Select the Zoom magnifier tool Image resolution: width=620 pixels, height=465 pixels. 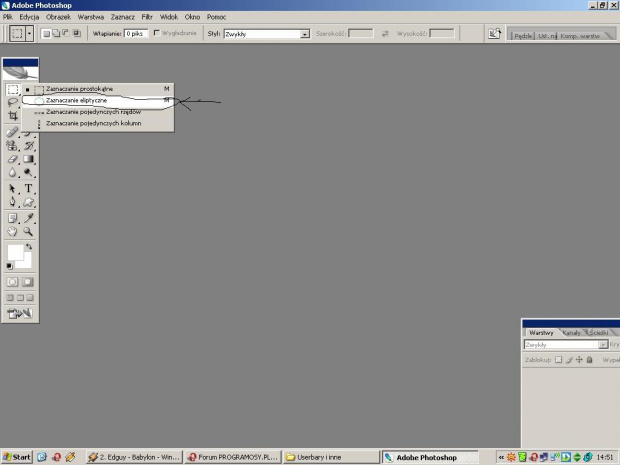click(28, 231)
